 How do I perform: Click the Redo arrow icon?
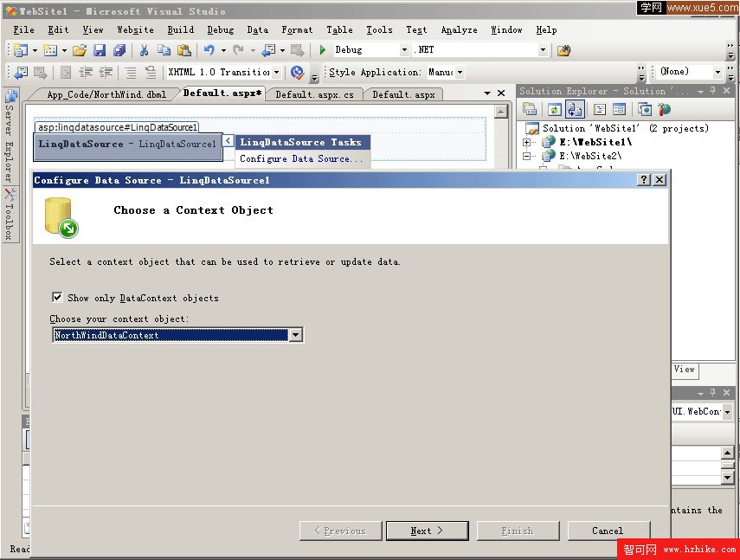239,49
